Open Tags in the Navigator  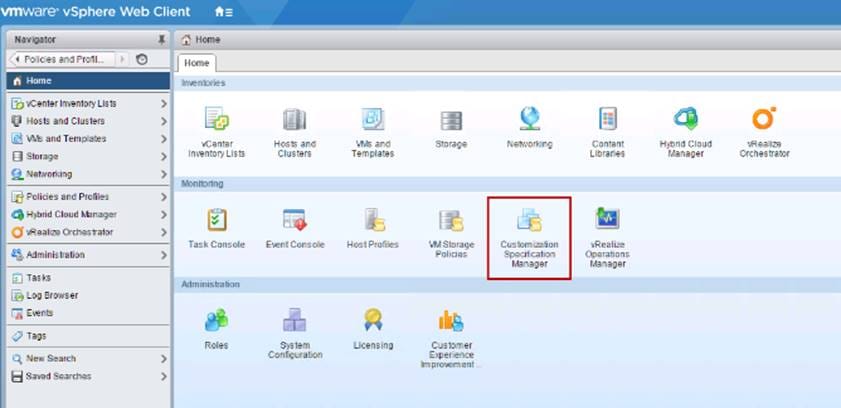(88, 336)
